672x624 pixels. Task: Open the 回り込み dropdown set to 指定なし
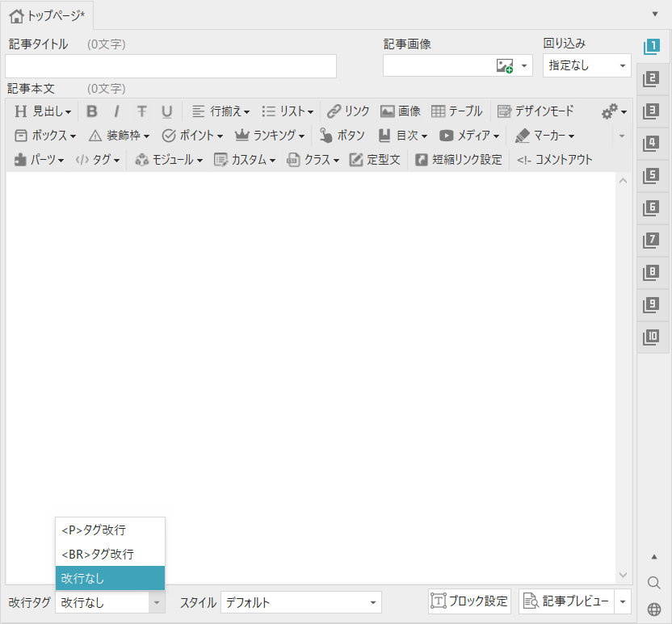pos(586,66)
